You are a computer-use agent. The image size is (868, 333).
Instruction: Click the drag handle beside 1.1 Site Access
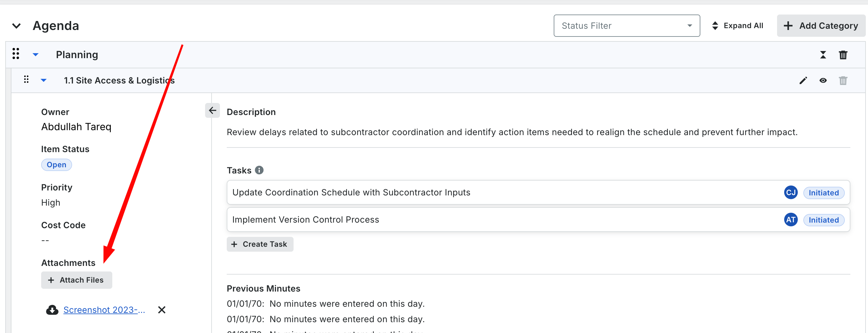tap(26, 80)
